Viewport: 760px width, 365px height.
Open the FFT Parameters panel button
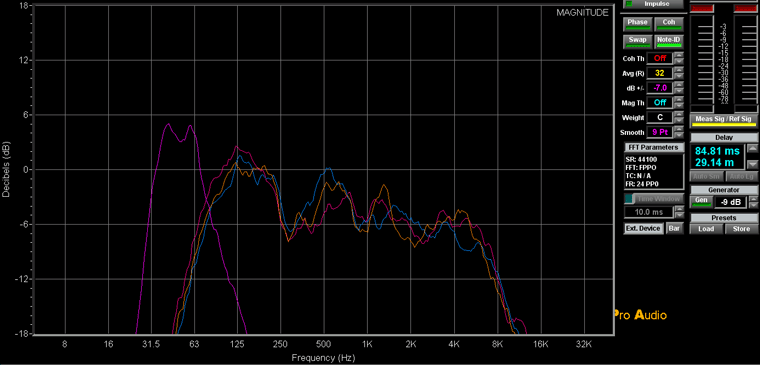point(654,147)
